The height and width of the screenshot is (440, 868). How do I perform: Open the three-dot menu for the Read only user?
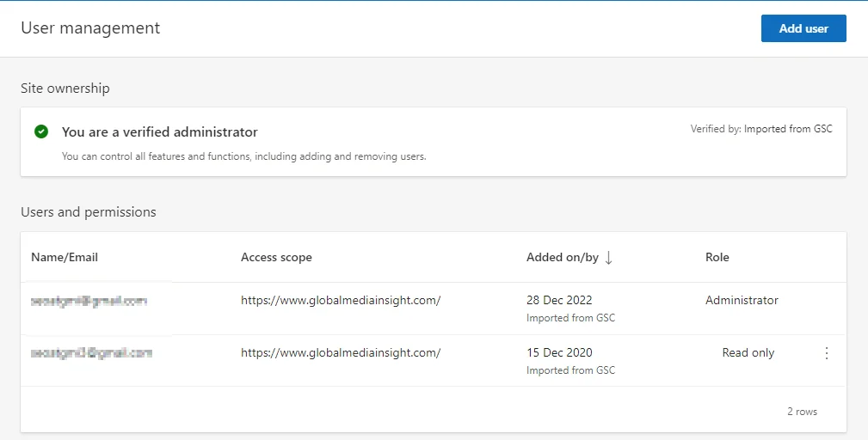click(x=827, y=353)
